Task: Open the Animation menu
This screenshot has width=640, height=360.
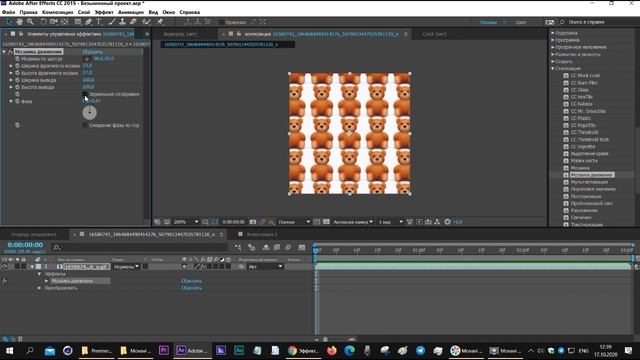Action: [x=131, y=12]
